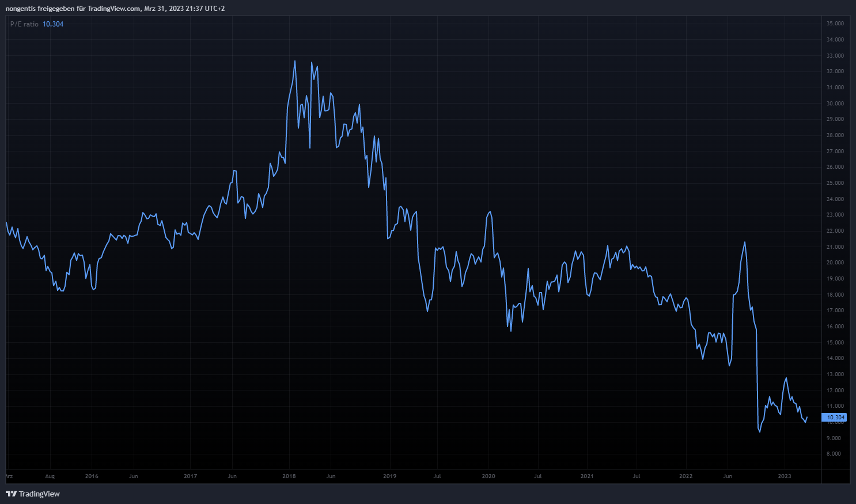Select the 2020 time axis marker
The width and height of the screenshot is (856, 504).
488,476
